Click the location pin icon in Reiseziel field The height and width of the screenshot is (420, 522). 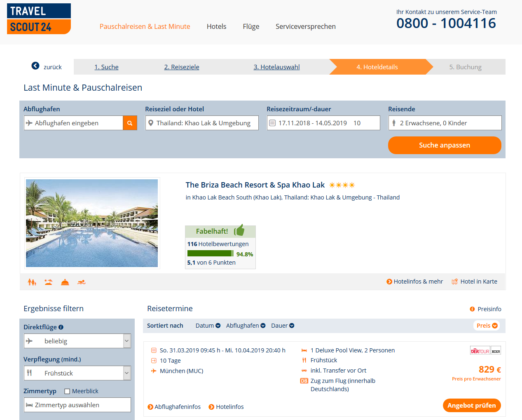(151, 123)
